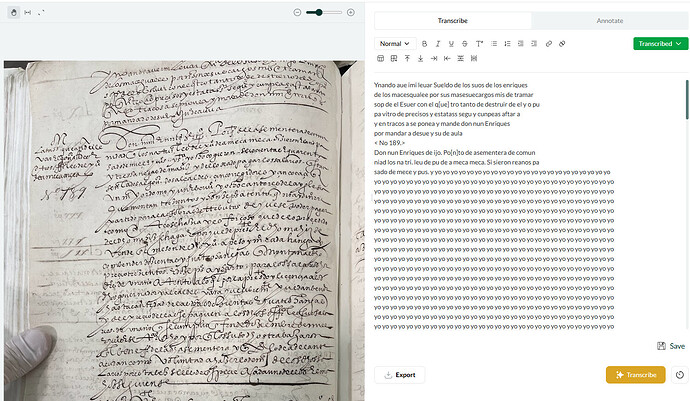Image resolution: width=690 pixels, height=401 pixels.
Task: Select the hand pan tool
Action: point(13,12)
